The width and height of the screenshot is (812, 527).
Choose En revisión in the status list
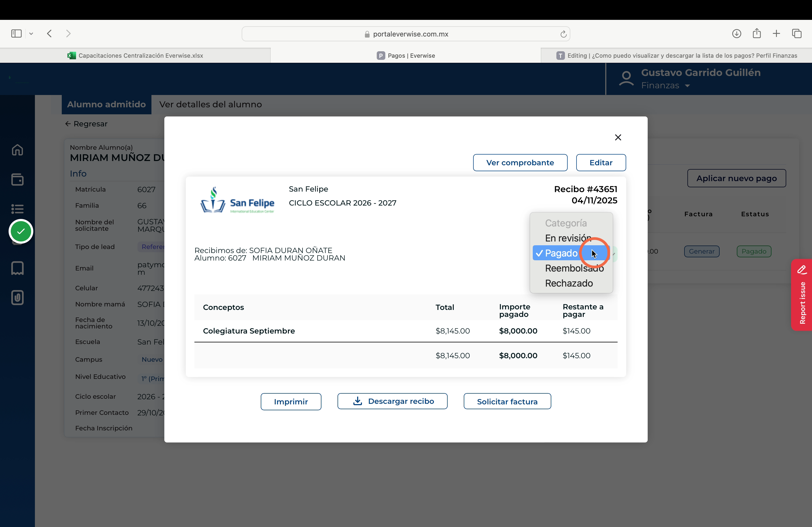(571, 238)
